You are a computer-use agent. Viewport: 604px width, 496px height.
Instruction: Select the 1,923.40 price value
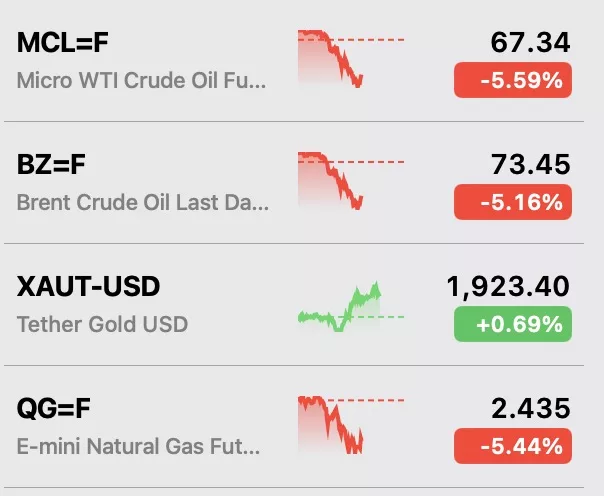click(508, 287)
